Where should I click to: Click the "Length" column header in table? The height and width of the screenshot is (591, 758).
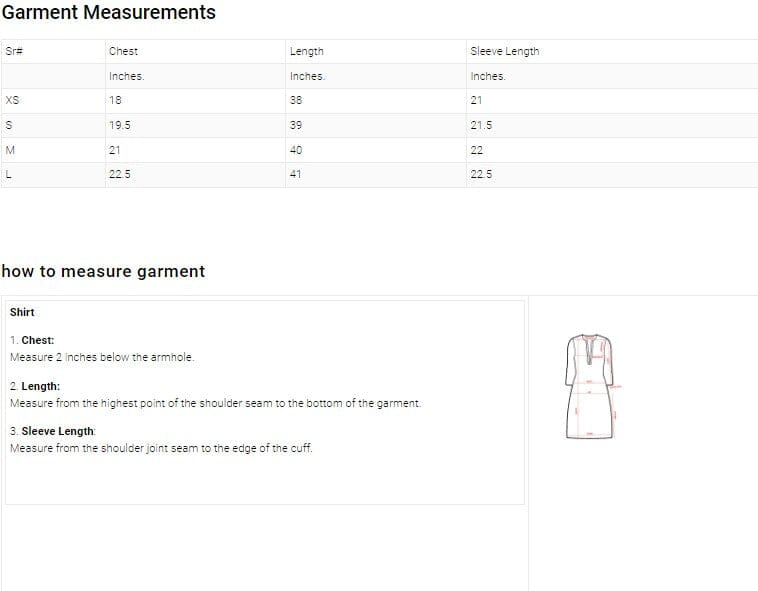(x=306, y=51)
